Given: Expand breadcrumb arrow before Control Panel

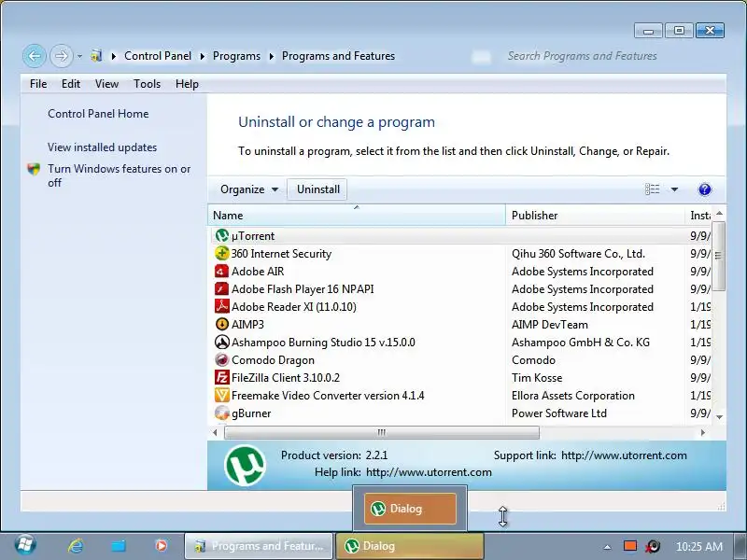Looking at the screenshot, I should pyautogui.click(x=113, y=56).
